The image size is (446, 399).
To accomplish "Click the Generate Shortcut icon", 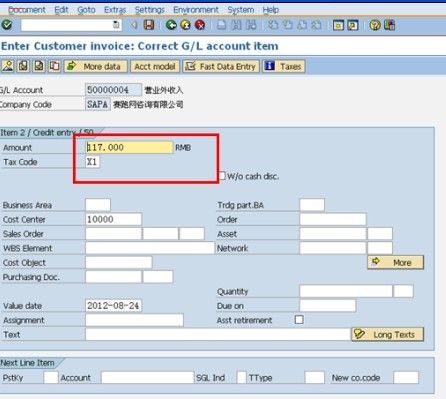I will (x=353, y=25).
